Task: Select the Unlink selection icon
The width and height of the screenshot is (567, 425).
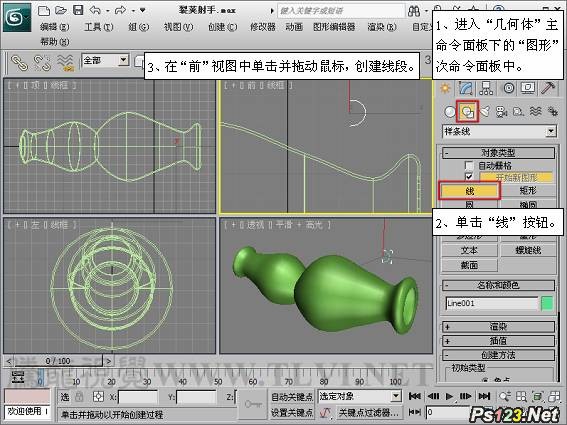Action: (x=42, y=62)
